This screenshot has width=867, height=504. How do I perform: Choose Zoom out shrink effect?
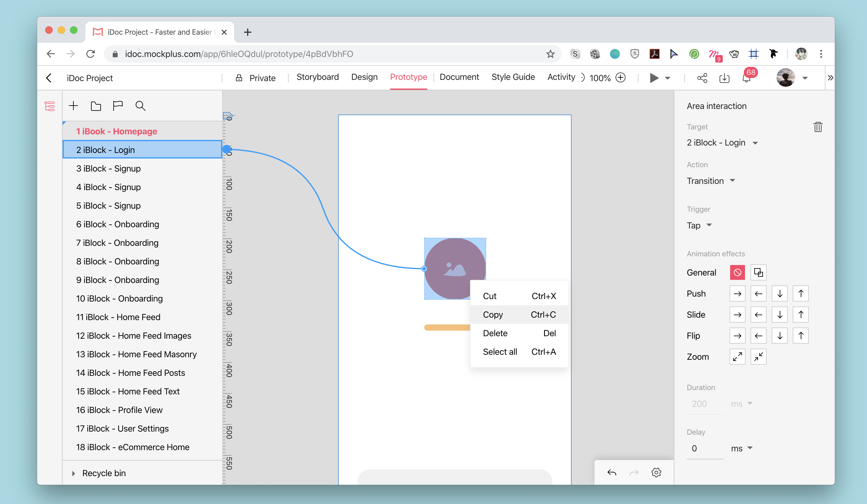pyautogui.click(x=758, y=357)
